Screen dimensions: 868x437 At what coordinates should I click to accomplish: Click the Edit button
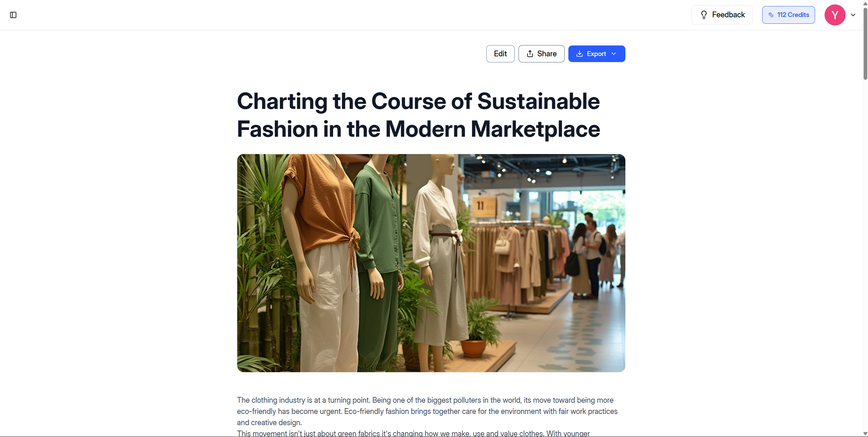[x=500, y=54]
